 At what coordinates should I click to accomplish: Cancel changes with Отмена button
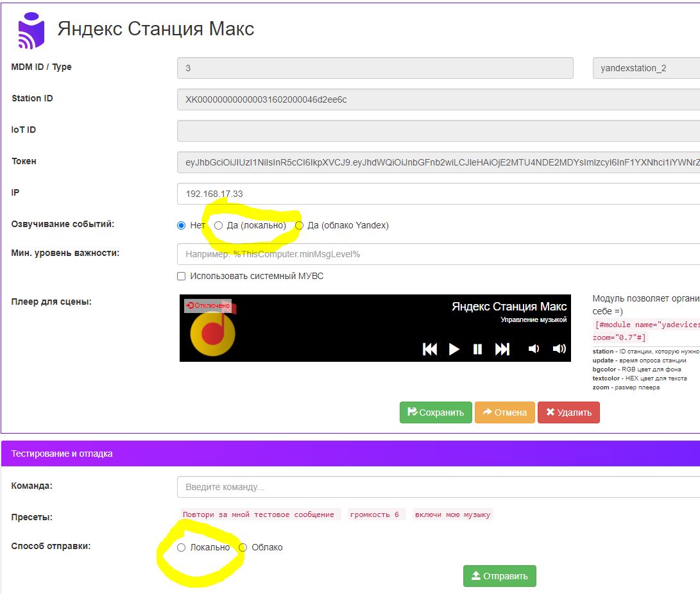505,412
